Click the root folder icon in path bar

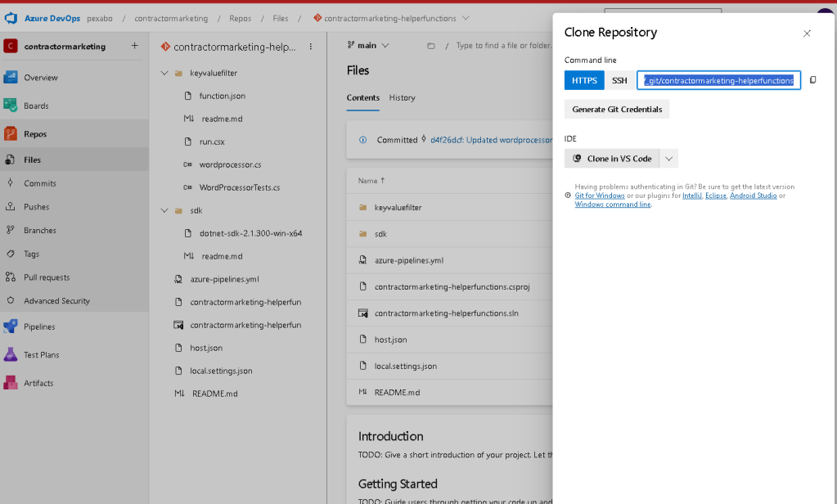pos(431,46)
